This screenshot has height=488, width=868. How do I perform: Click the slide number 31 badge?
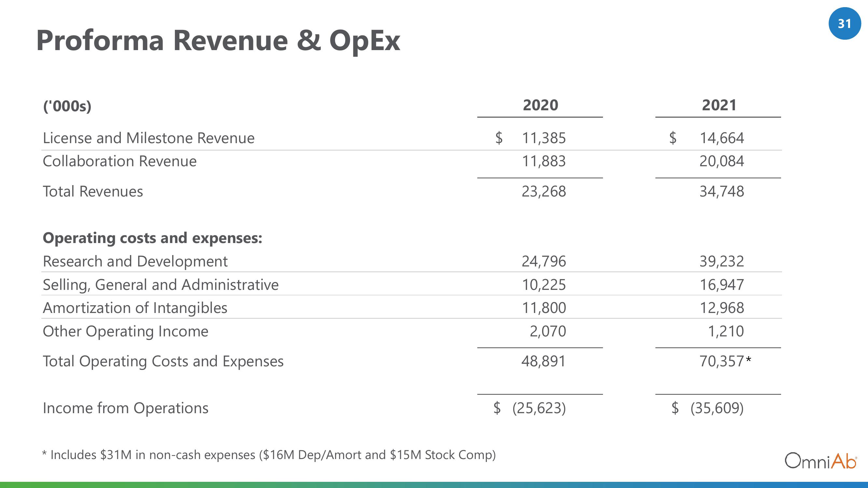point(845,23)
